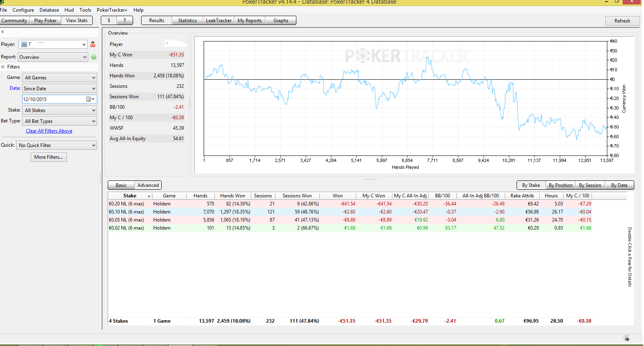
Task: Open the calendar picker in the date field
Action: coord(90,99)
